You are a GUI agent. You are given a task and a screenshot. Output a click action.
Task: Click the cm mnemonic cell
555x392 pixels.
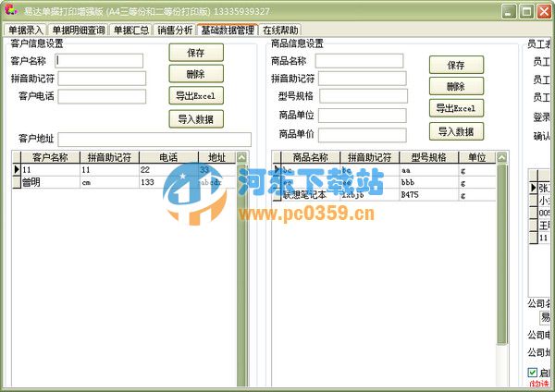(110, 182)
